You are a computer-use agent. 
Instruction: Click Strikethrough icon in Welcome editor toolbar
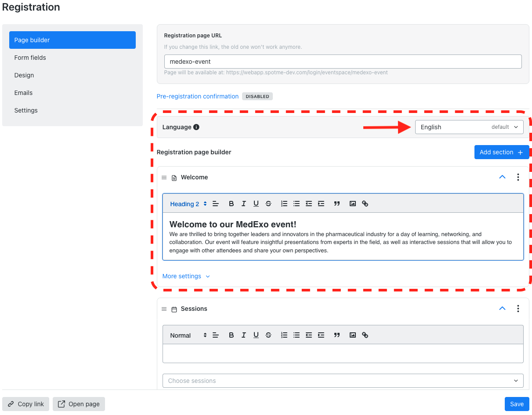tap(268, 204)
